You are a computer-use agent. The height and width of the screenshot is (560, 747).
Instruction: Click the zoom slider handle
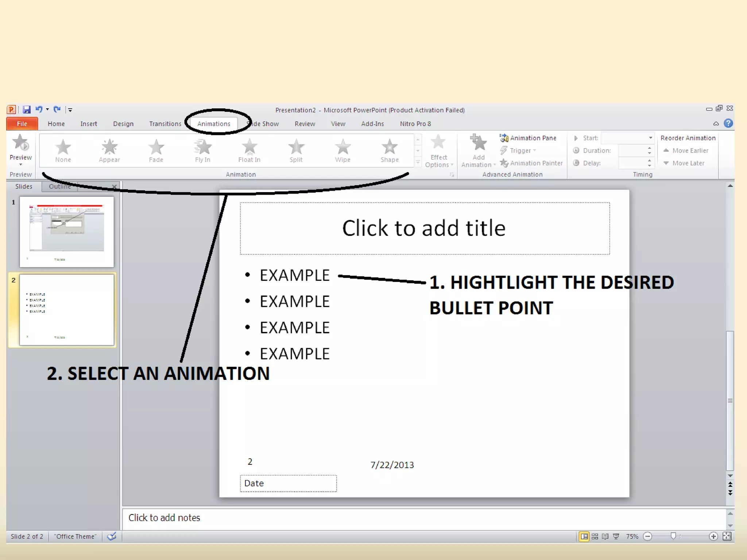pyautogui.click(x=673, y=536)
